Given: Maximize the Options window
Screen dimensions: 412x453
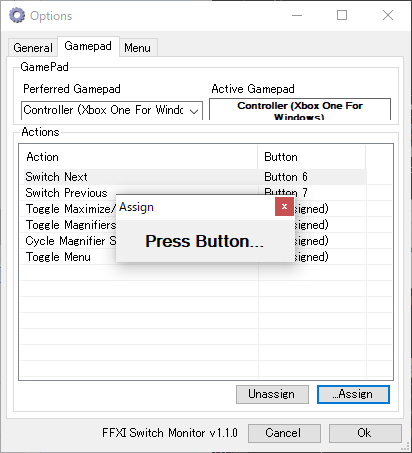Looking at the screenshot, I should [x=342, y=15].
